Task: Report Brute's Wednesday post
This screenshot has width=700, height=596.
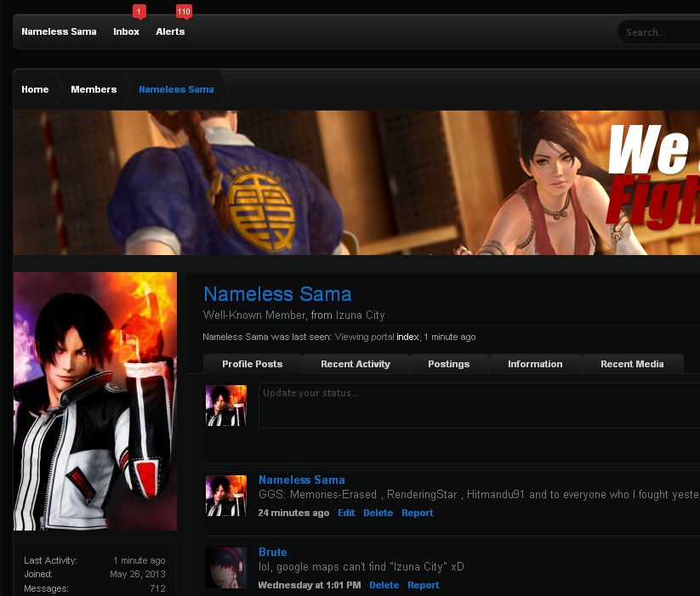Action: [x=424, y=585]
